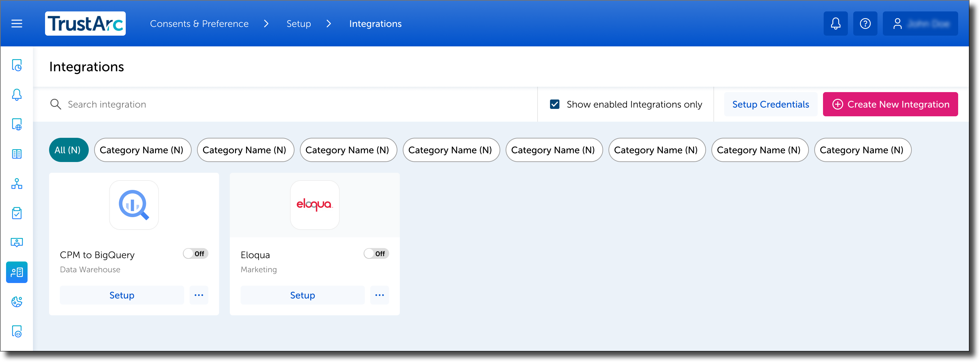Viewport: 980px width, 362px height.
Task: Open the notification bell in the top bar
Action: click(x=835, y=23)
